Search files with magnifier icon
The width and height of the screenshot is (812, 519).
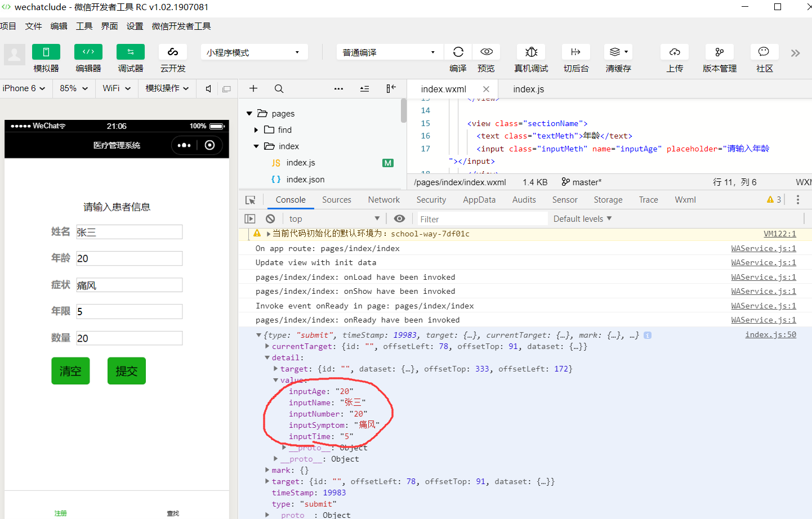pos(279,89)
